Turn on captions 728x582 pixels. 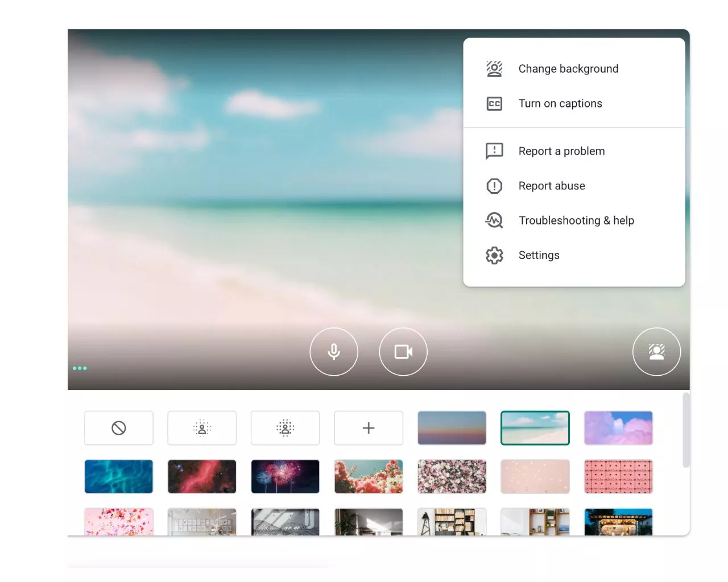[560, 103]
